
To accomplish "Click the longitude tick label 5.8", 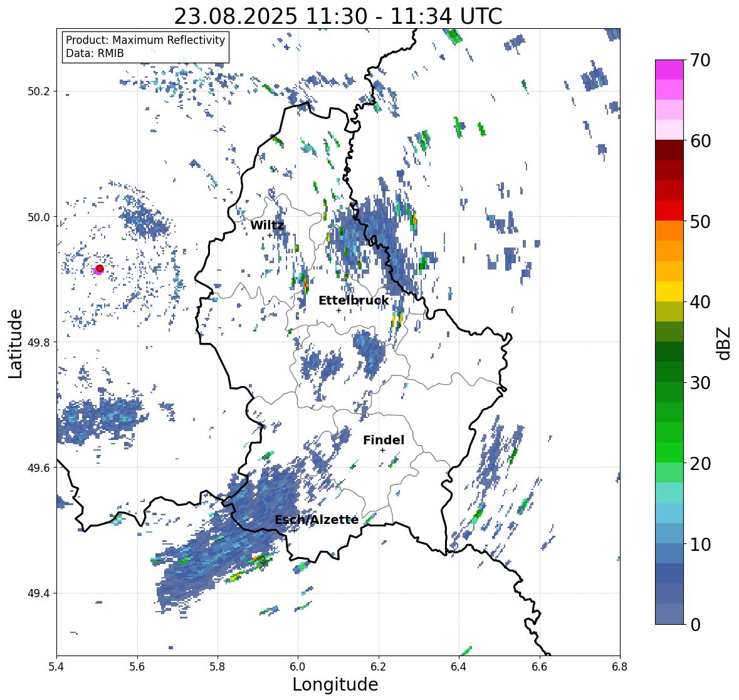I will 218,666.
